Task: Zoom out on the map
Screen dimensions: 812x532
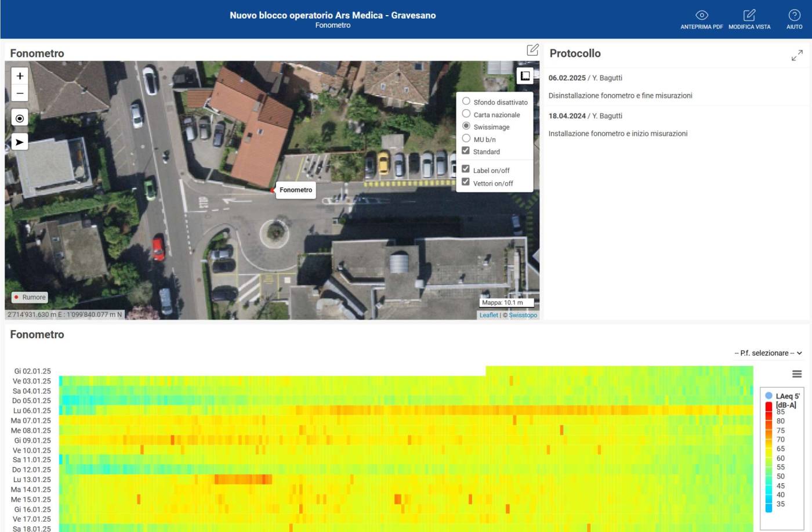Action: tap(20, 93)
